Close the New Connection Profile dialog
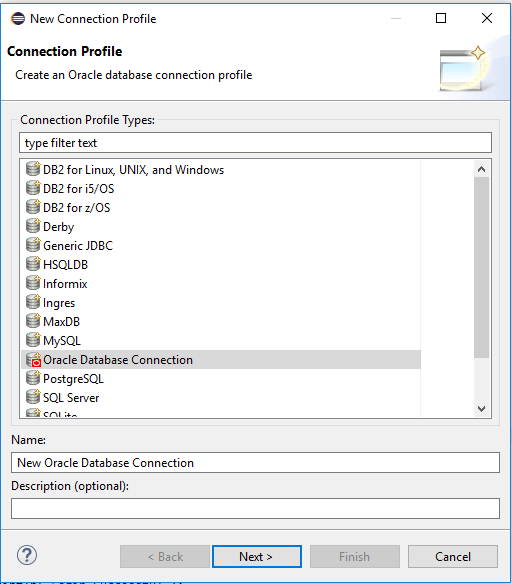The image size is (512, 584). 487,18
